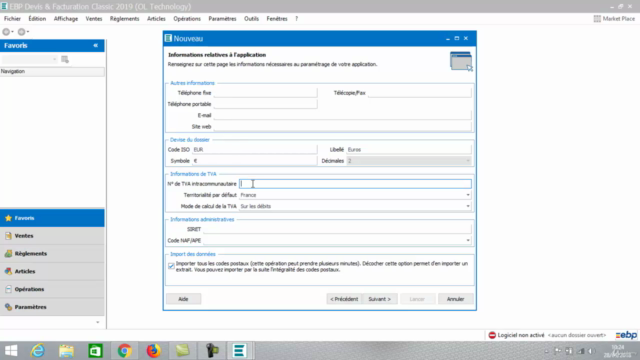
Task: Click the Libellé field
Action: click(409, 149)
